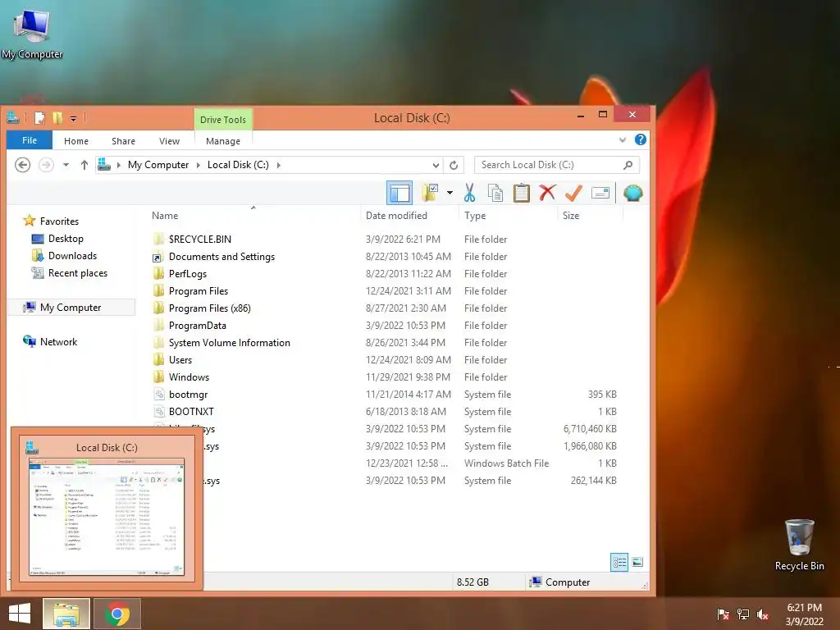Click the New Folder quick access icon
Image resolution: width=840 pixels, height=630 pixels.
57,118
